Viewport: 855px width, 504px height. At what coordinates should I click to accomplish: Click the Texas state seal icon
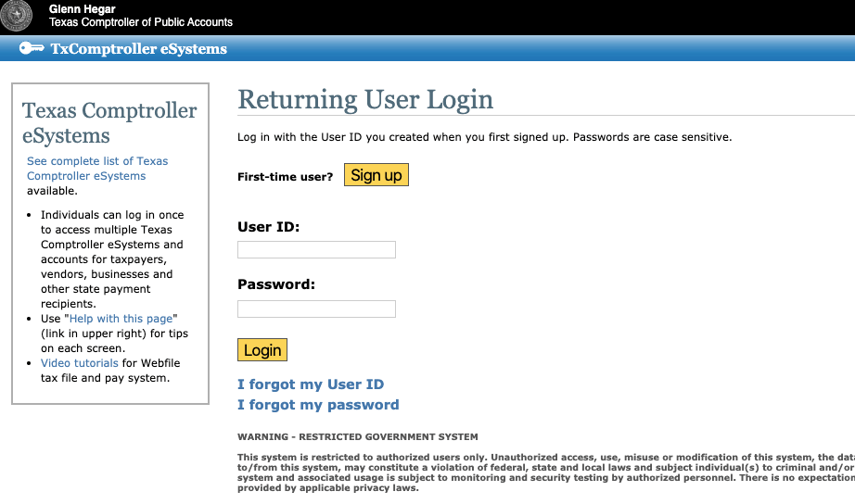[16, 16]
